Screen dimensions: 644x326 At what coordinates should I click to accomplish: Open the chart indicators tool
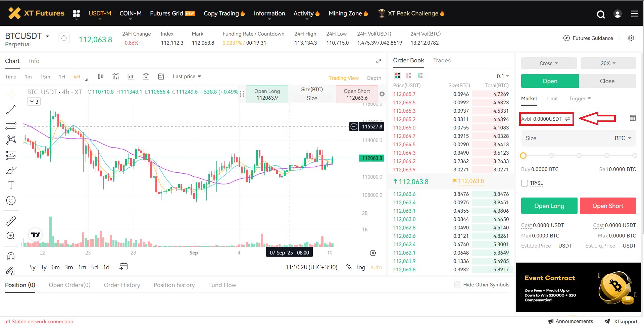click(x=115, y=76)
